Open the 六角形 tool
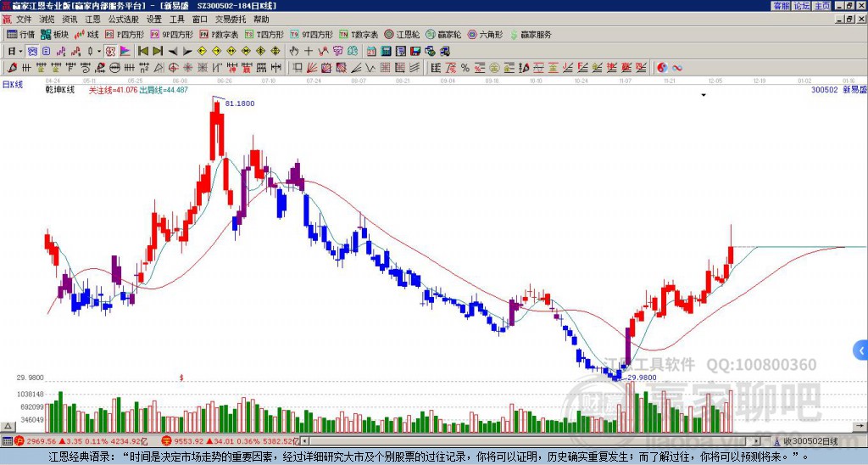The image size is (868, 465). click(485, 34)
